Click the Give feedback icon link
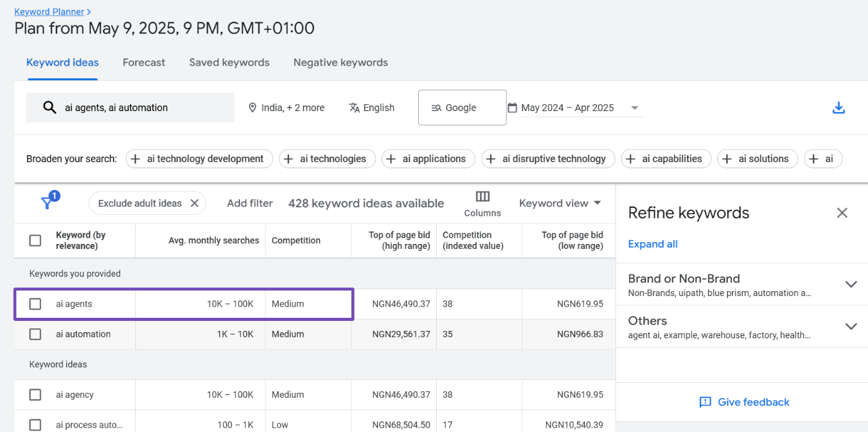 click(x=705, y=402)
